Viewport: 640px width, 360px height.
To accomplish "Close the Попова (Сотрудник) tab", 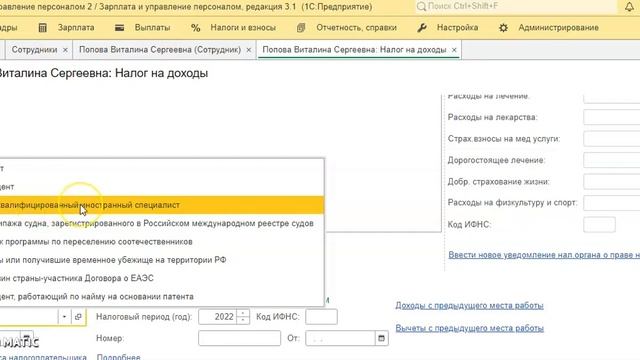I will point(249,50).
